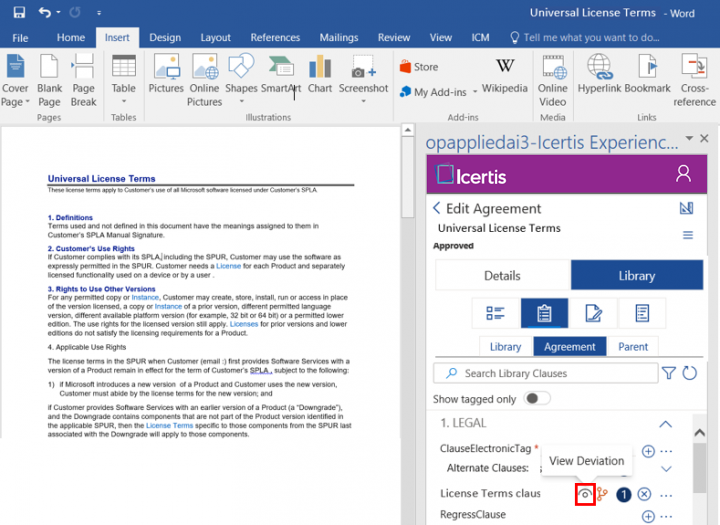
Task: Insert a Chart
Action: (x=320, y=73)
